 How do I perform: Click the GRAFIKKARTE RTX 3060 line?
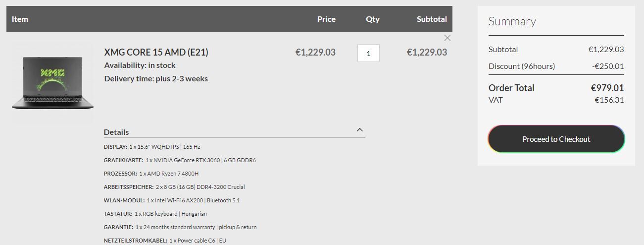tap(180, 160)
